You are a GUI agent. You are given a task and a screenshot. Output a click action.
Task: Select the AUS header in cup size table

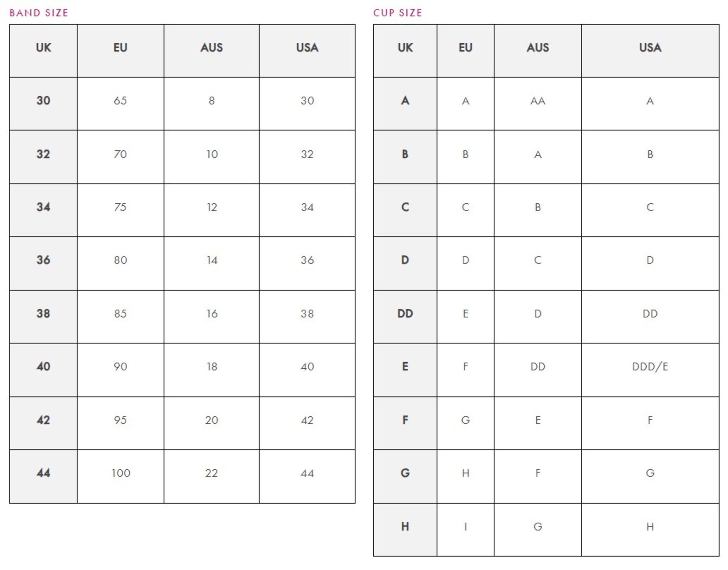pyautogui.click(x=537, y=48)
